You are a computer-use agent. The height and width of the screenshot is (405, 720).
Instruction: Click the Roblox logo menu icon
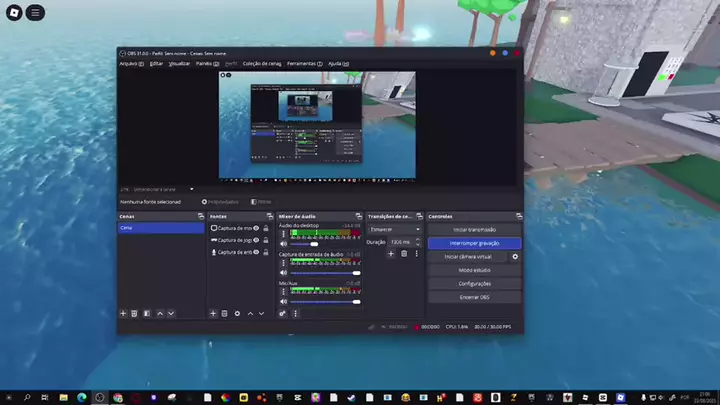[x=12, y=12]
